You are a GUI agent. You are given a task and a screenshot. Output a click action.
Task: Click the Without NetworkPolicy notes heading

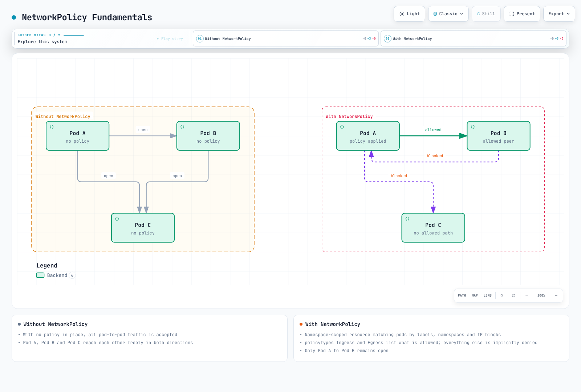point(56,324)
